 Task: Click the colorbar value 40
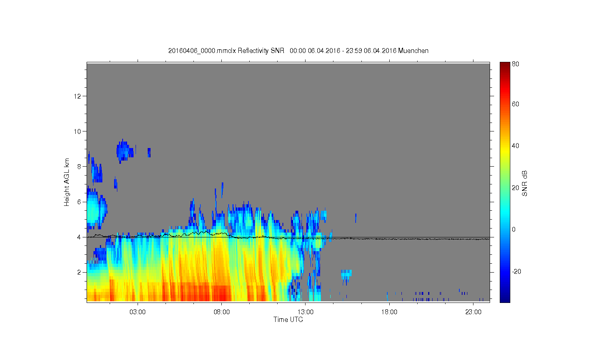[516, 146]
